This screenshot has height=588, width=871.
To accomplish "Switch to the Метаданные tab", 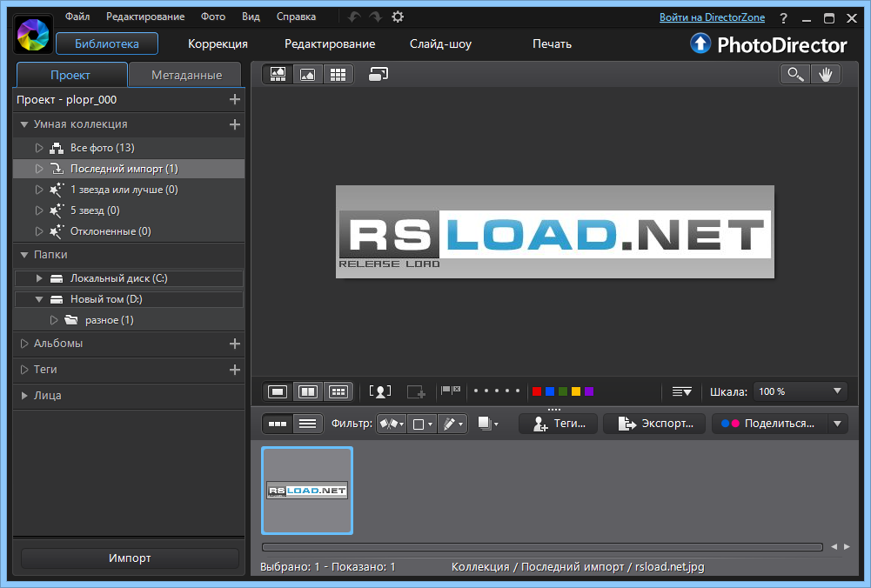I will (x=186, y=75).
